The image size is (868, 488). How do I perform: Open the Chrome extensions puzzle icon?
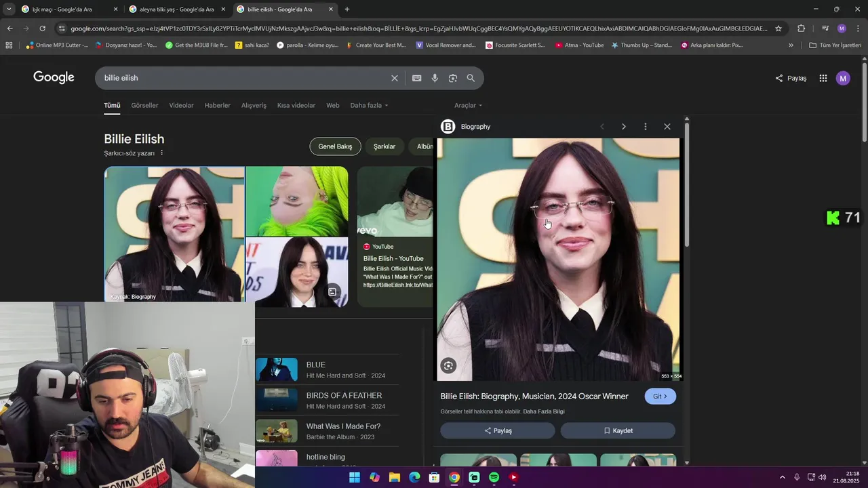point(802,28)
